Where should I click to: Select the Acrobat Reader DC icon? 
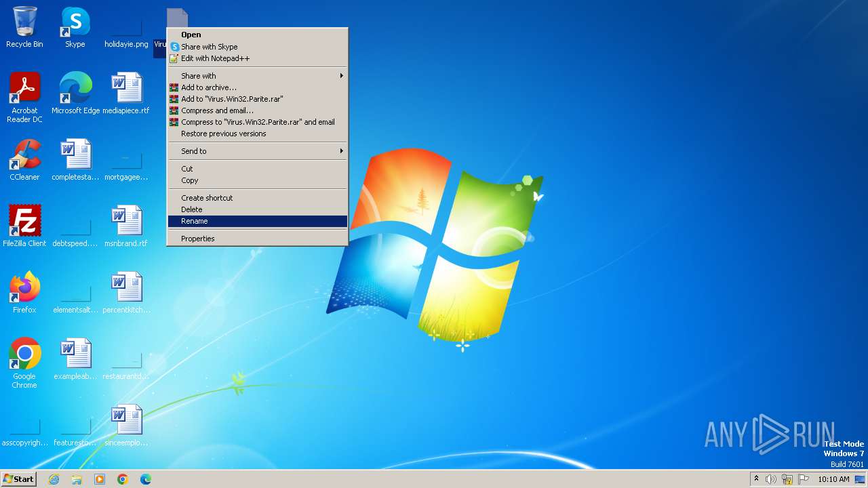pyautogui.click(x=24, y=98)
